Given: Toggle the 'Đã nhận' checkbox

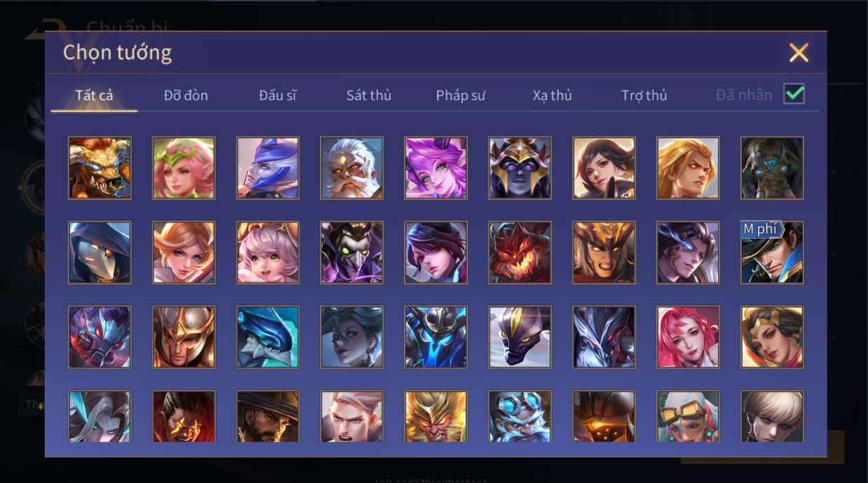Looking at the screenshot, I should click(x=794, y=94).
